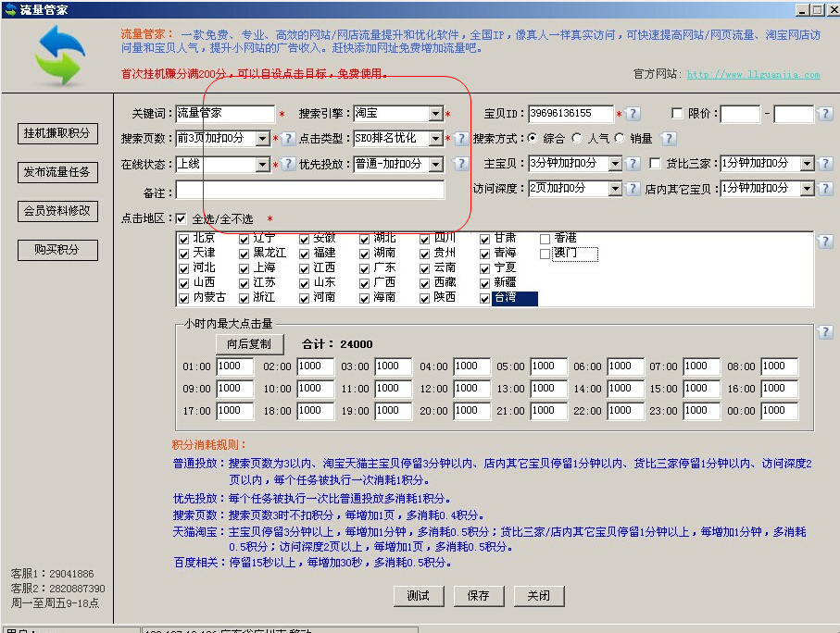Click the 流量管家 title bar icon
The height and width of the screenshot is (633, 840).
[9, 7]
